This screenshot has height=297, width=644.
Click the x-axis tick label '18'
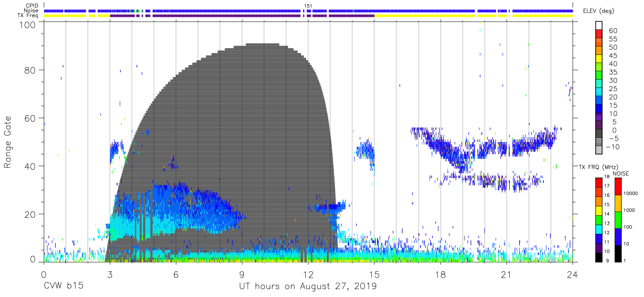pos(441,274)
